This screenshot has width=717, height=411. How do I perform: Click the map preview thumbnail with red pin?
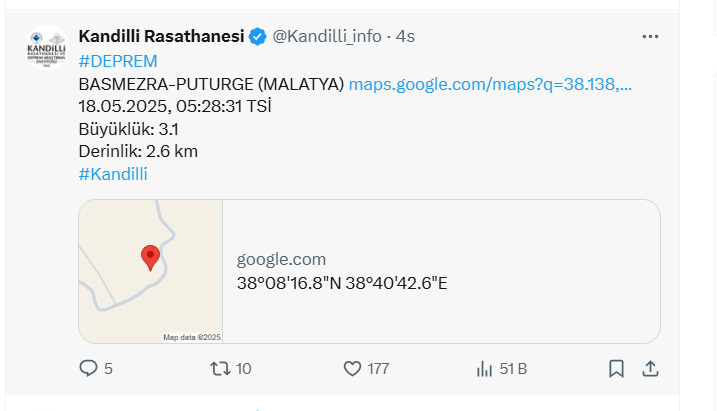click(150, 271)
